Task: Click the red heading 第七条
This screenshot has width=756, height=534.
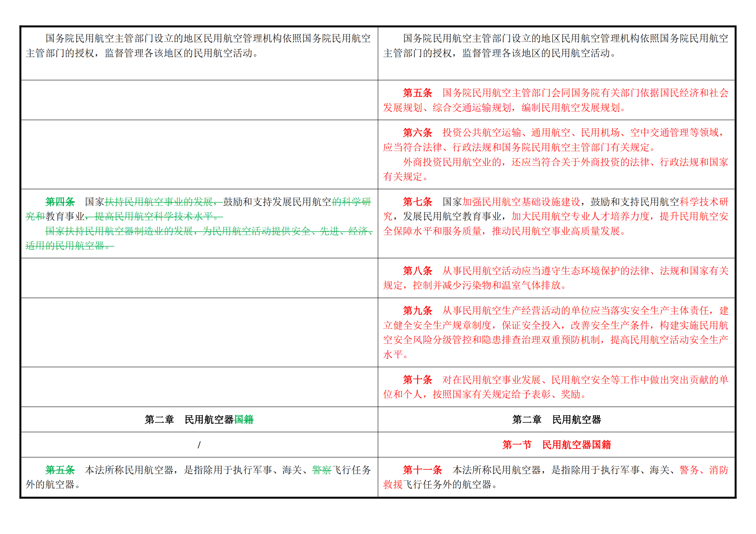Action: [x=417, y=202]
